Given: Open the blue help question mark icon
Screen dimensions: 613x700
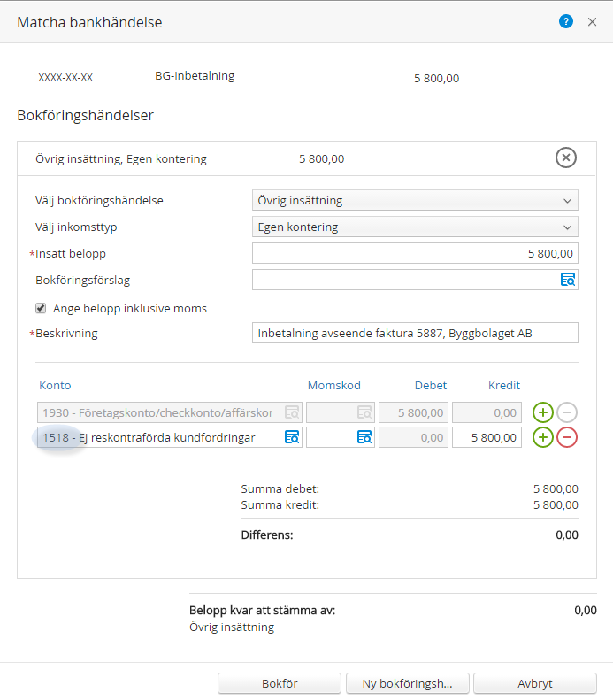Looking at the screenshot, I should click(566, 21).
